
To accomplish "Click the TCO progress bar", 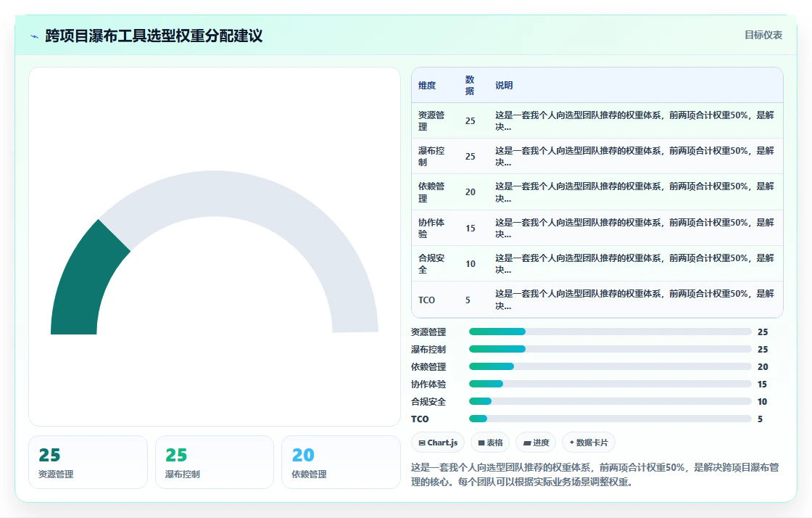I will click(x=610, y=419).
